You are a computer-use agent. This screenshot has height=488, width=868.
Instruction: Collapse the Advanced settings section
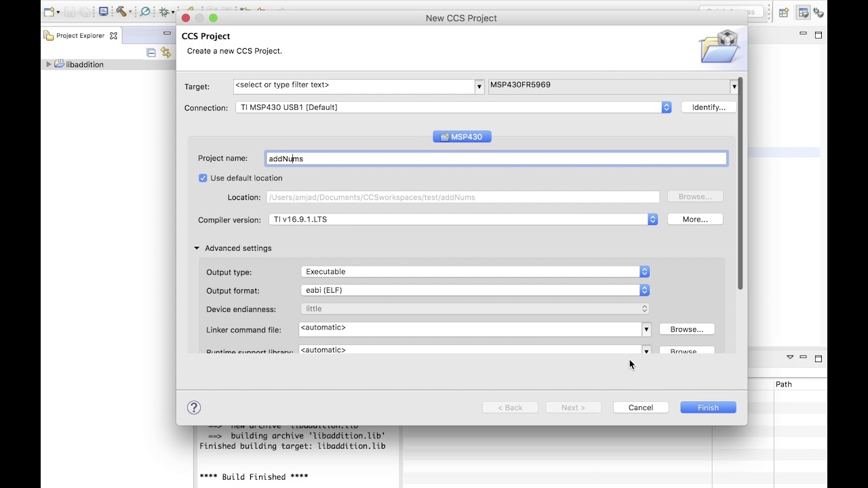197,249
